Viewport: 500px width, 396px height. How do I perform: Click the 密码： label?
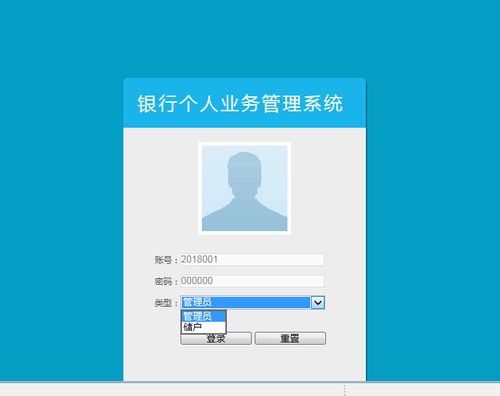point(166,282)
